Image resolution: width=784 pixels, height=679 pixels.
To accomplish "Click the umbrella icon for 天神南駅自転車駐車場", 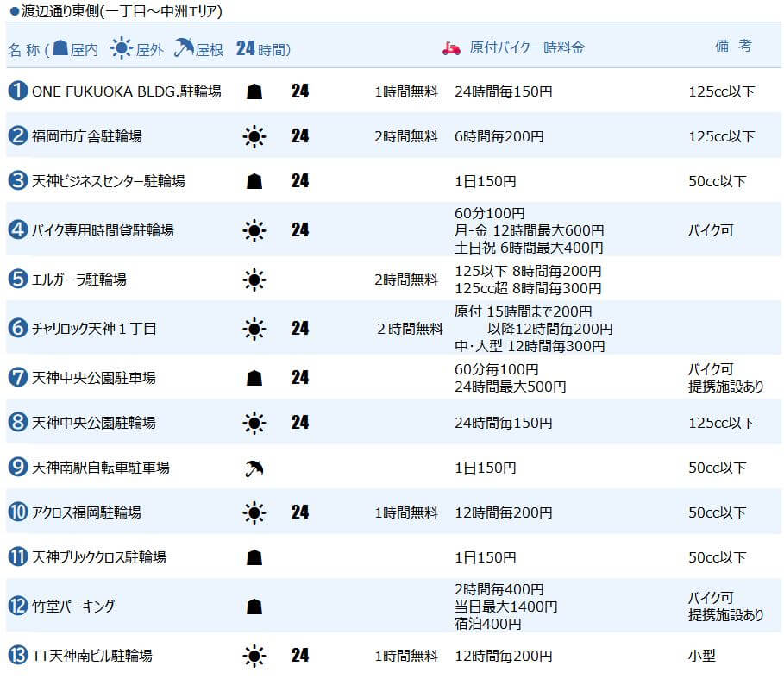I will pos(254,468).
